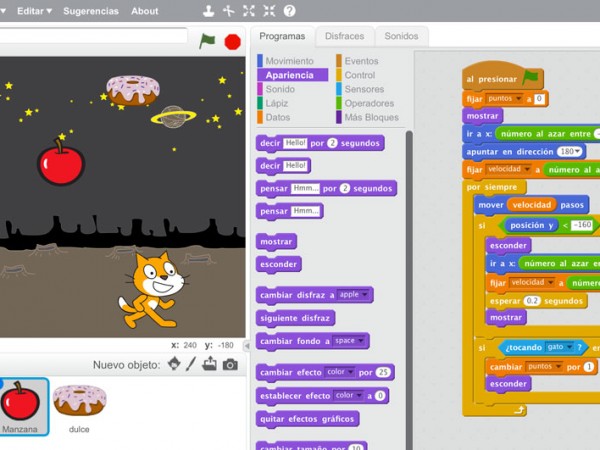Switch to the Disfraces tab
The width and height of the screenshot is (600, 450).
pyautogui.click(x=344, y=36)
